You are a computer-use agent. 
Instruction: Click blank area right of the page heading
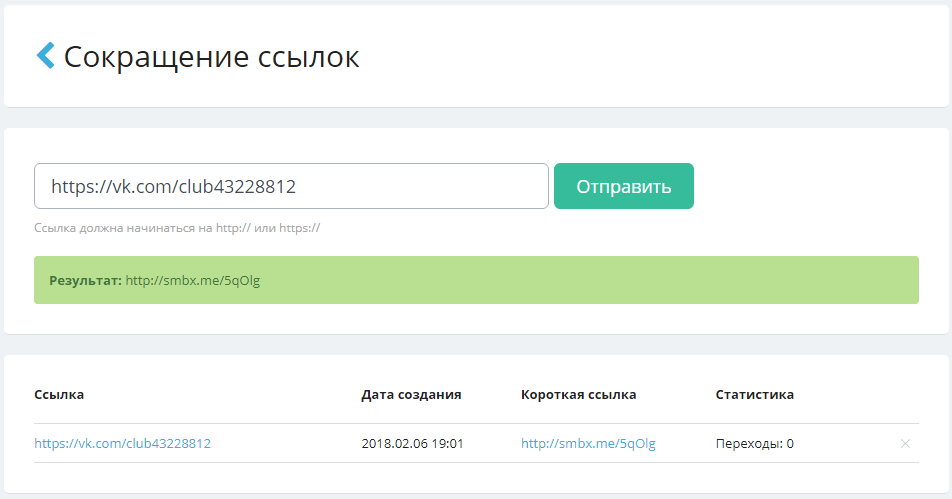pyautogui.click(x=650, y=57)
